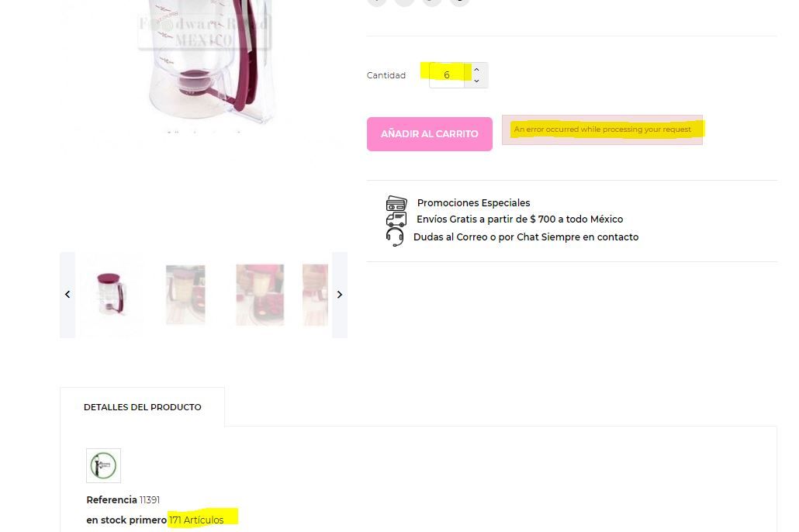799x532 pixels.
Task: Select the first batter dispenser thumbnail
Action: pyautogui.click(x=111, y=294)
